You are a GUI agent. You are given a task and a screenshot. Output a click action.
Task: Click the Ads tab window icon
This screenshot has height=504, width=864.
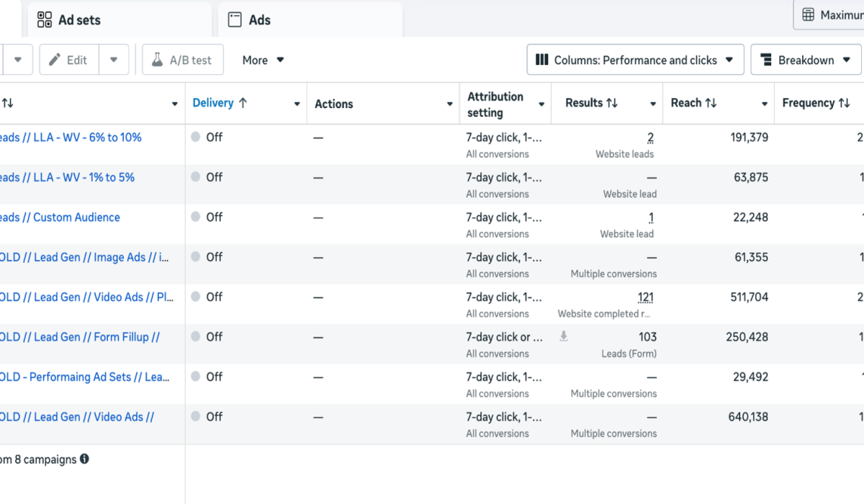(235, 19)
